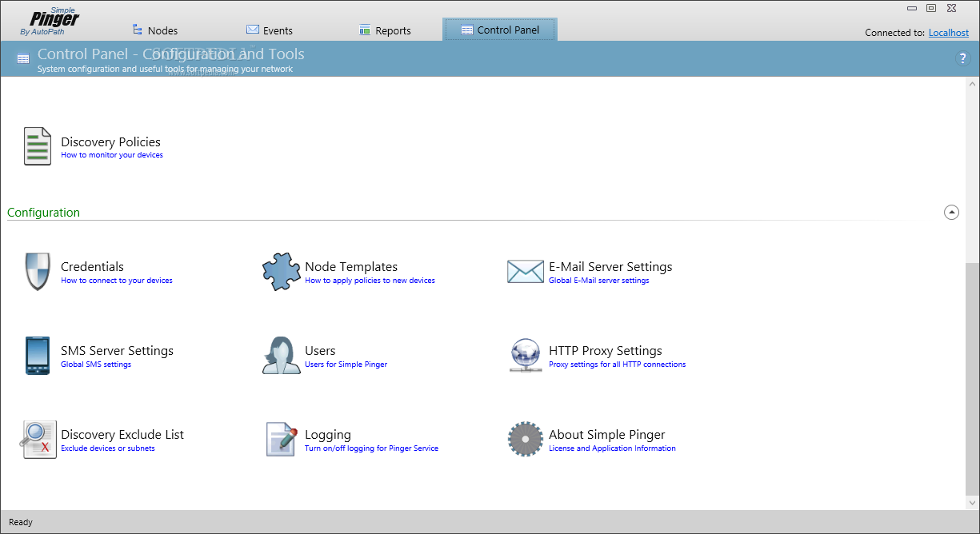Maximize the Simple Pinger window
980x534 pixels.
931,8
